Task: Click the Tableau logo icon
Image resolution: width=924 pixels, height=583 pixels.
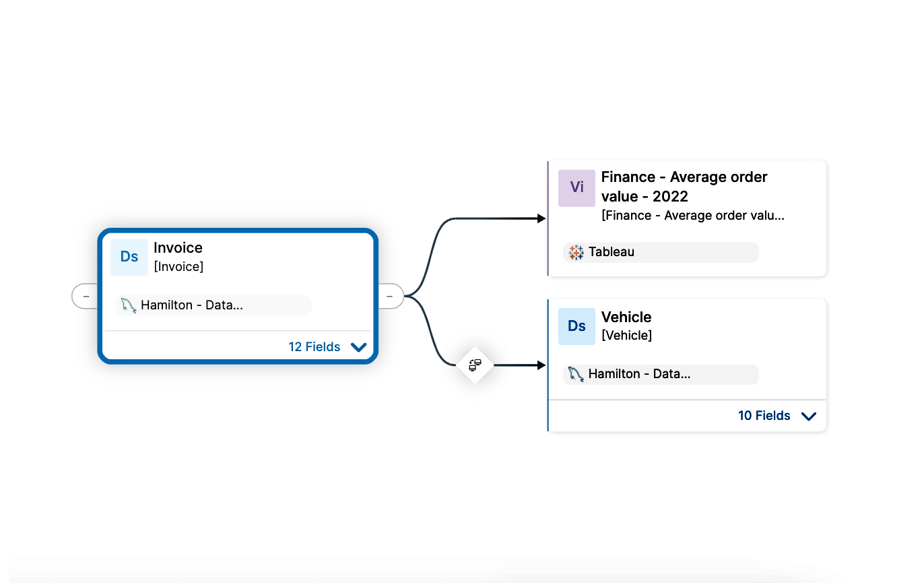Action: (576, 252)
